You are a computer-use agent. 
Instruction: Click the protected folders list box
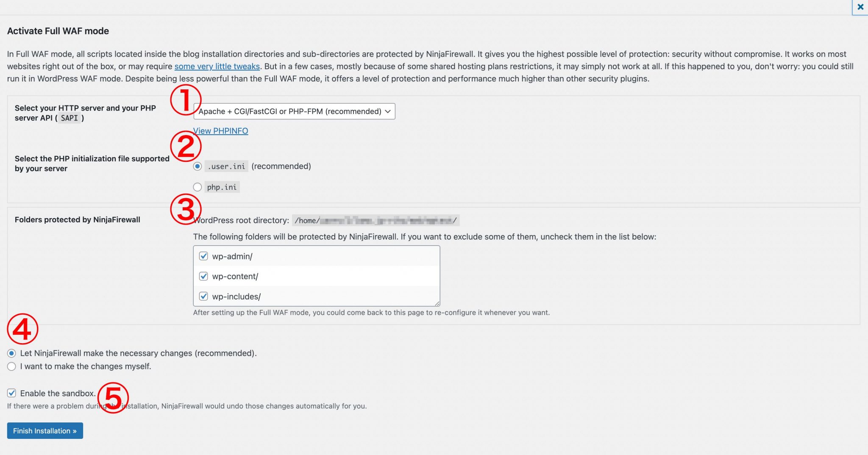(x=316, y=276)
